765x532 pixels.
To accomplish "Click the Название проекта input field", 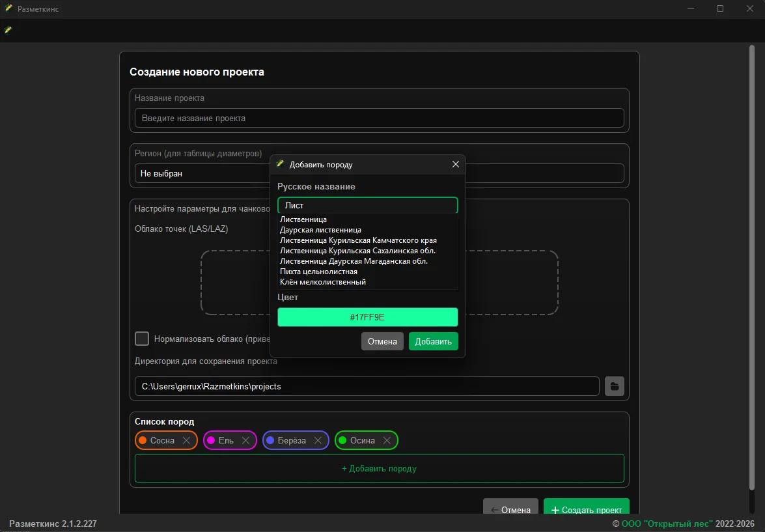I will pos(379,119).
